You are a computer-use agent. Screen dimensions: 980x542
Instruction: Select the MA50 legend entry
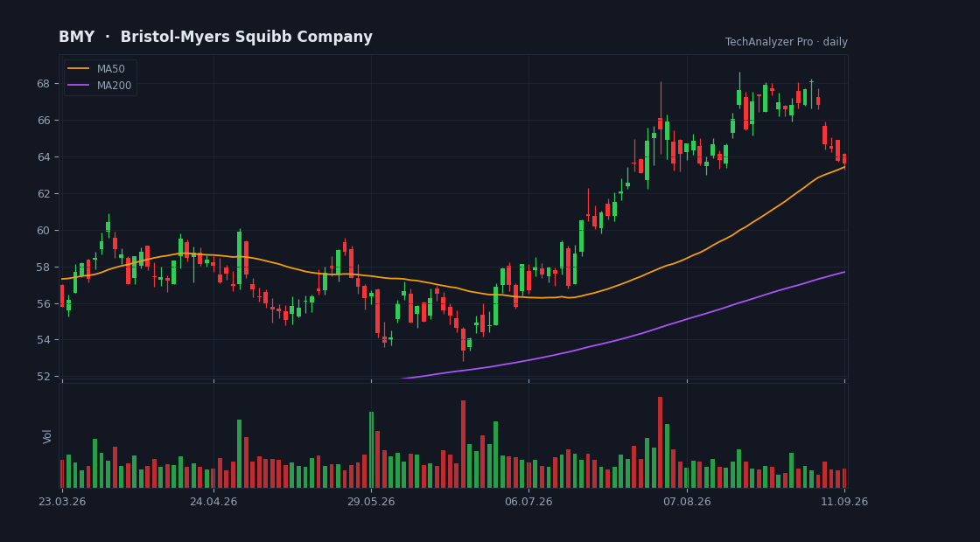pyautogui.click(x=100, y=69)
